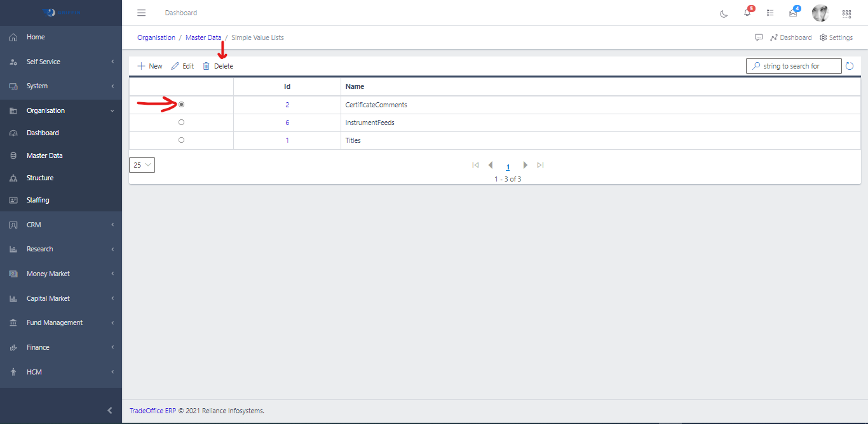Image resolution: width=868 pixels, height=424 pixels.
Task: Open Master Data in the sidebar
Action: [x=44, y=156]
